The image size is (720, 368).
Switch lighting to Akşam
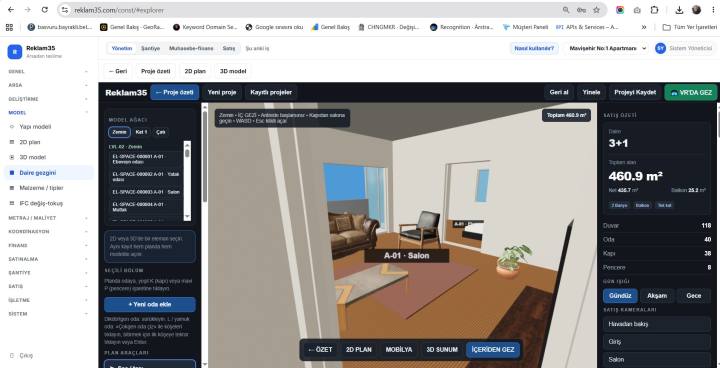[x=657, y=295]
